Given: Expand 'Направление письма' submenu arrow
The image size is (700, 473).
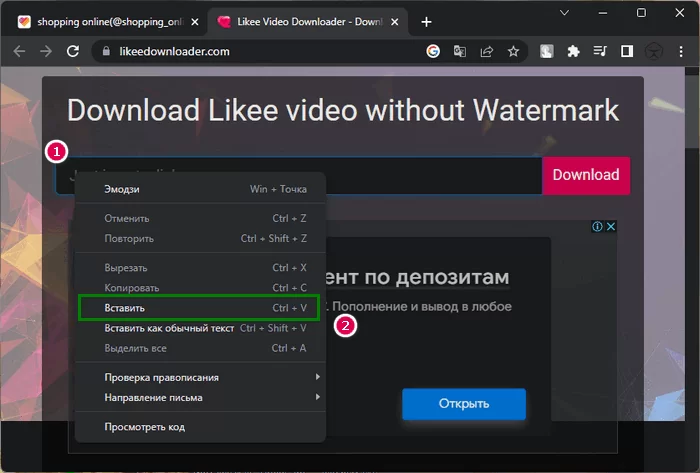Looking at the screenshot, I should point(318,397).
